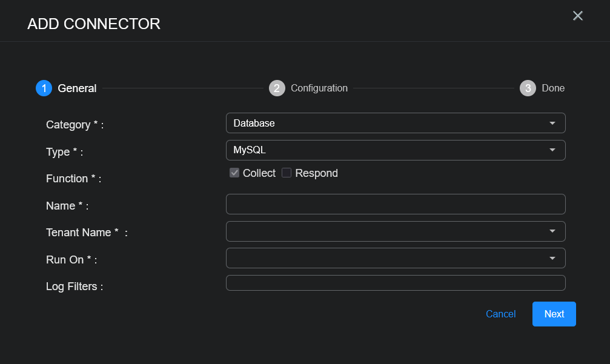This screenshot has height=364, width=610.
Task: Enable the Respond checkbox
Action: pos(287,173)
